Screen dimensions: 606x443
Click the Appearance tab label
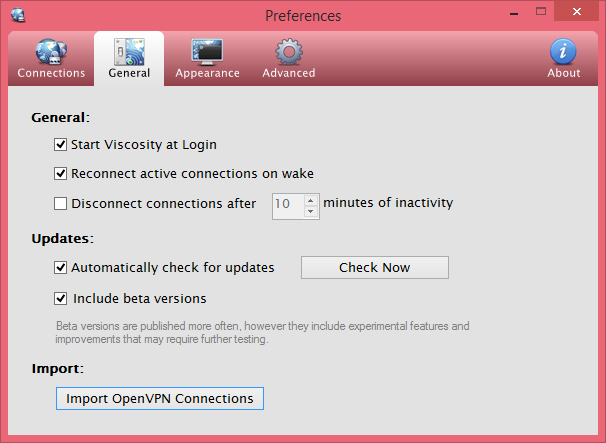coord(207,73)
